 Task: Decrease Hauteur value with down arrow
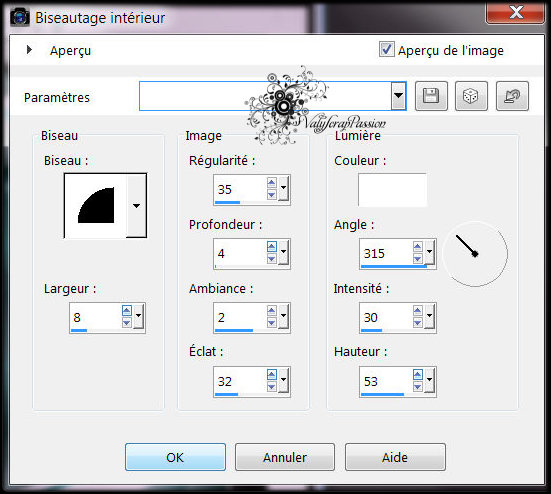pos(417,387)
